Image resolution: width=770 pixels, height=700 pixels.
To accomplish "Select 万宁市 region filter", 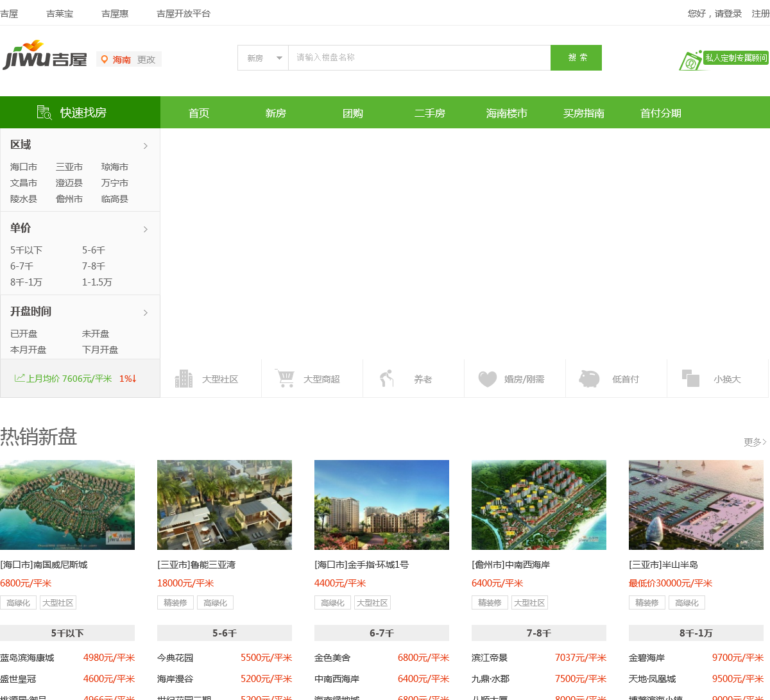I will (x=115, y=183).
